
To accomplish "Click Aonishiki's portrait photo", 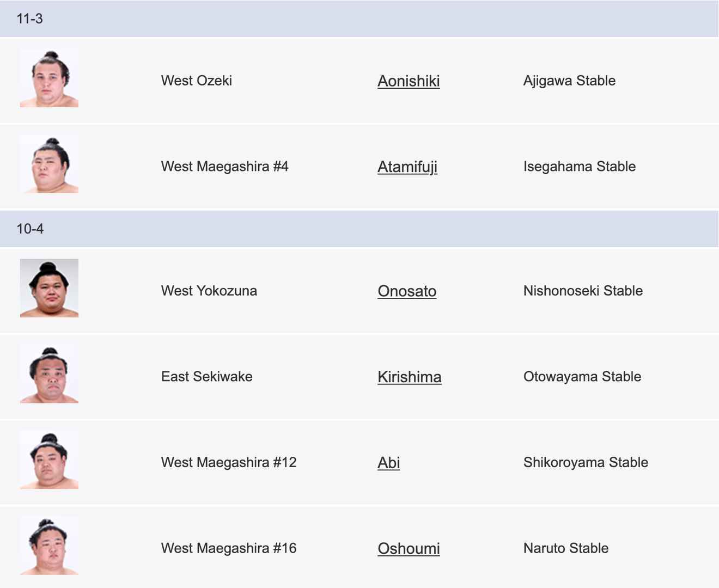I will click(x=49, y=78).
